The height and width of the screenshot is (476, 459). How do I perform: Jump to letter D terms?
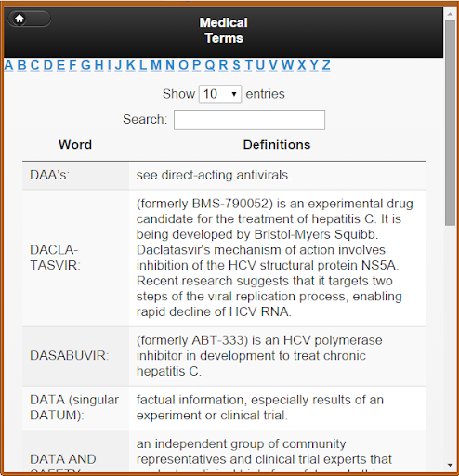(x=48, y=65)
